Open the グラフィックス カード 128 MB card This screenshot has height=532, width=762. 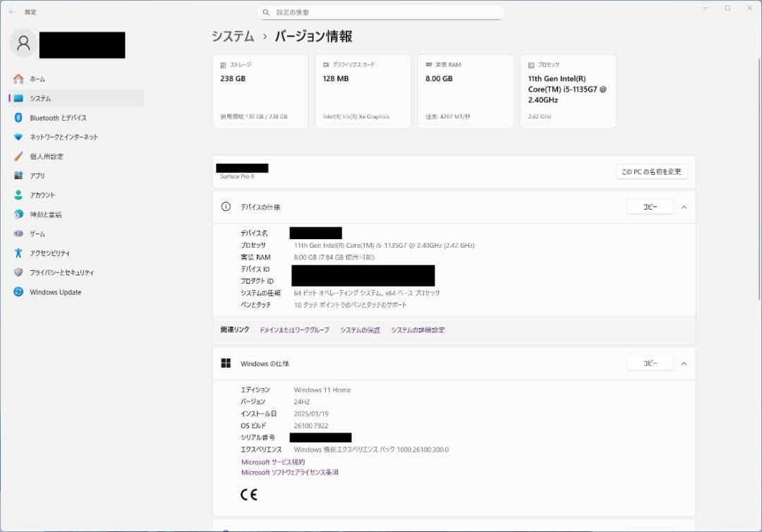[x=363, y=91]
